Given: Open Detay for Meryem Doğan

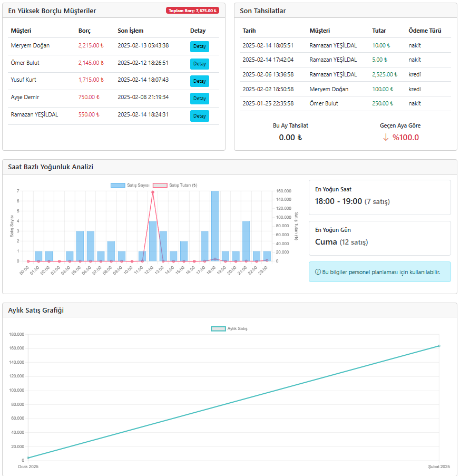Looking at the screenshot, I should tap(199, 46).
